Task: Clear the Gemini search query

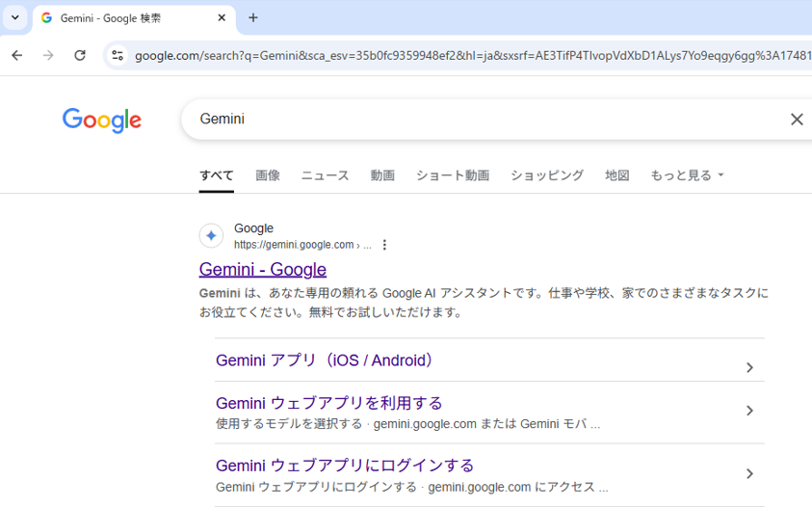Action: tap(797, 120)
